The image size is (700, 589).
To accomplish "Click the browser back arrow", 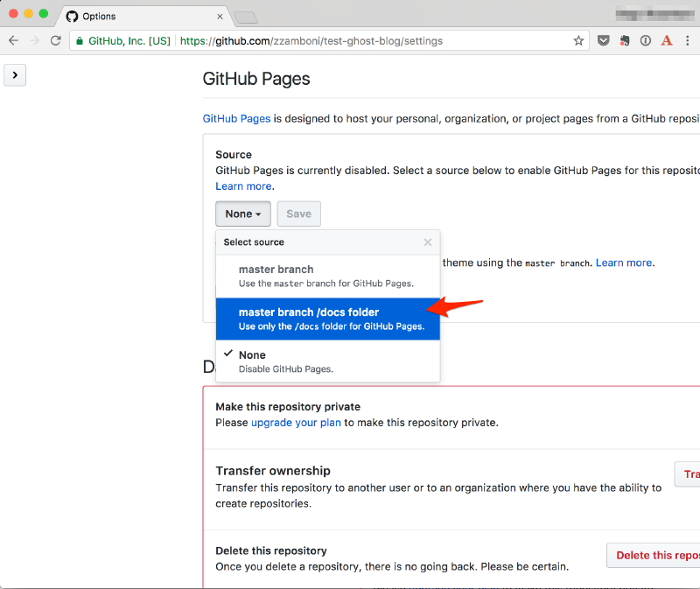I will 14,41.
